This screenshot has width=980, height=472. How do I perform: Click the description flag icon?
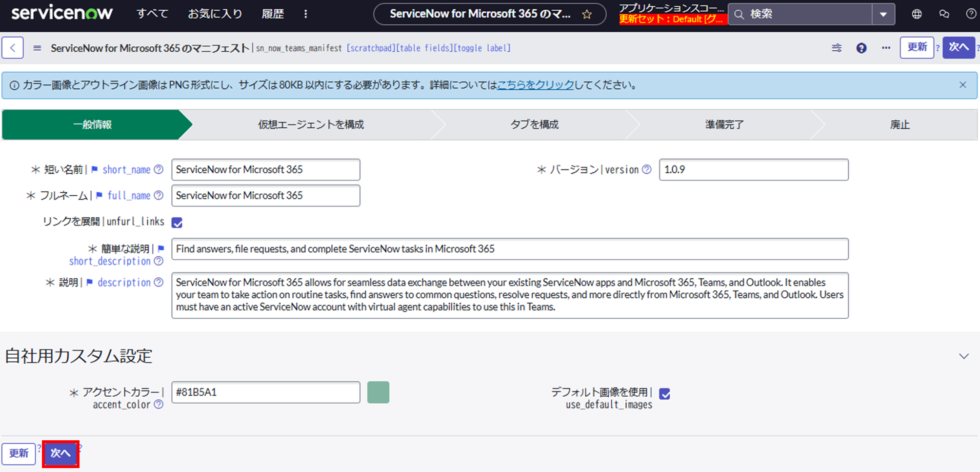90,282
